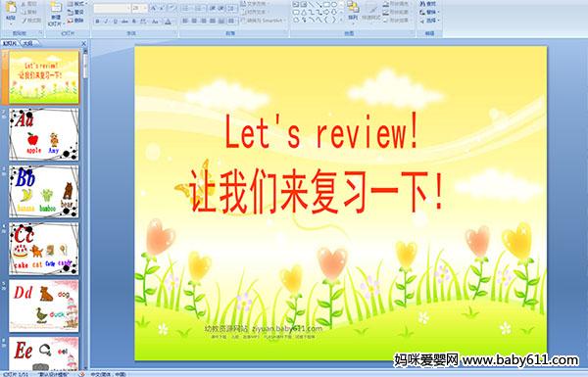Toggle Italic formatting
The image size is (588, 377).
pos(106,22)
